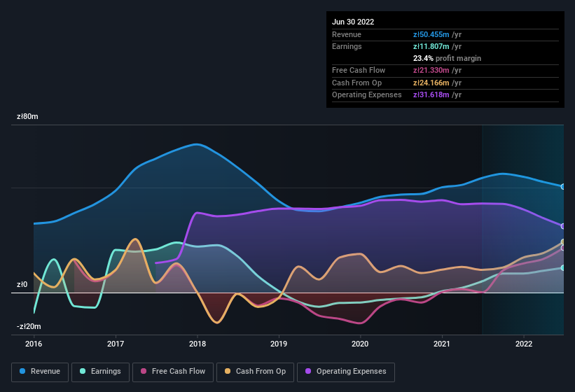Click the 23.4% profit margin text
Viewport: 575px width, 392px height.
pyautogui.click(x=447, y=58)
